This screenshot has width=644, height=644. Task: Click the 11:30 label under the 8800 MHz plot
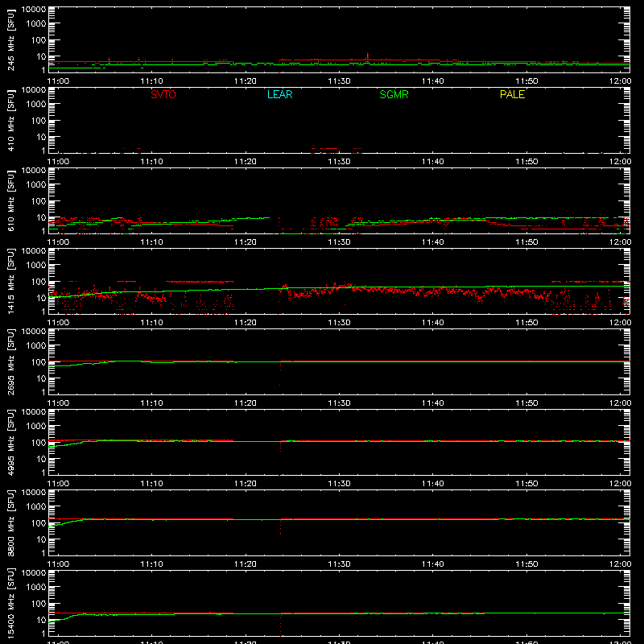pos(339,564)
